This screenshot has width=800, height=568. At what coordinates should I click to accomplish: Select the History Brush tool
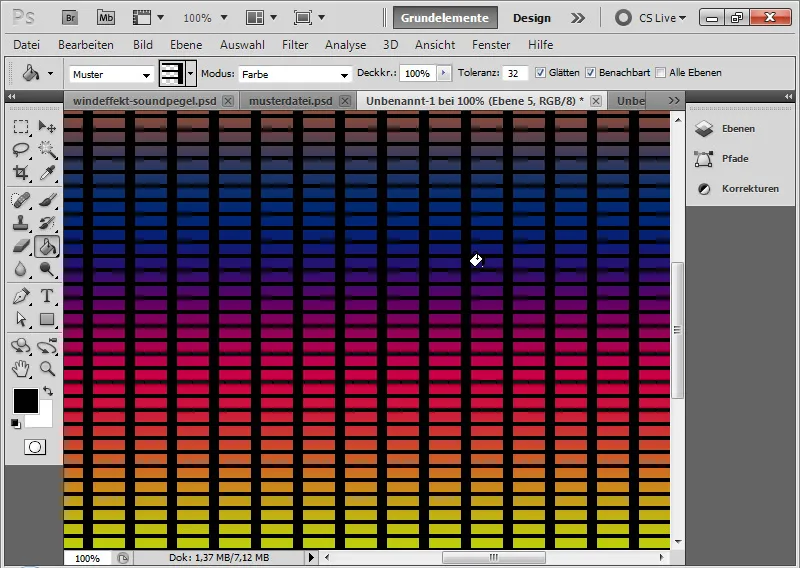click(47, 223)
